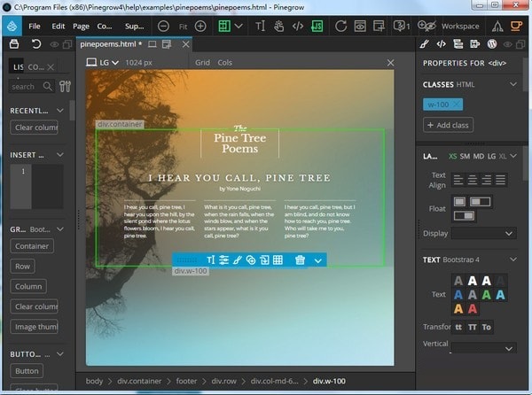Open the help chat bubble icon
This screenshot has width=532, height=395.
coord(399,26)
